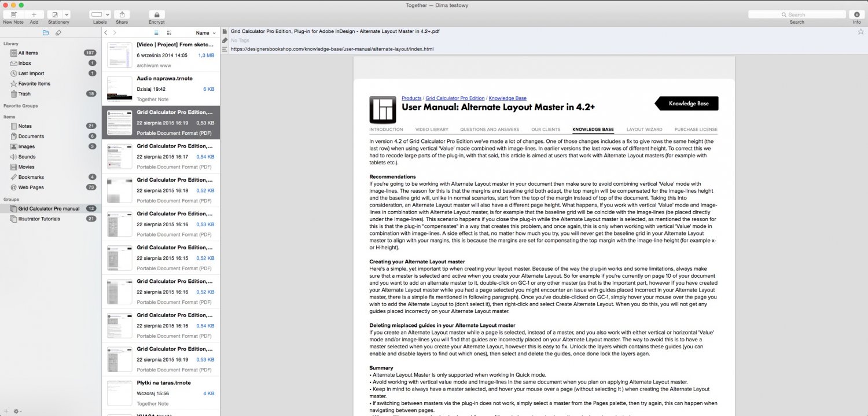Image resolution: width=868 pixels, height=416 pixels.
Task: Open the PURCHASE LICENSE tab
Action: click(x=696, y=130)
